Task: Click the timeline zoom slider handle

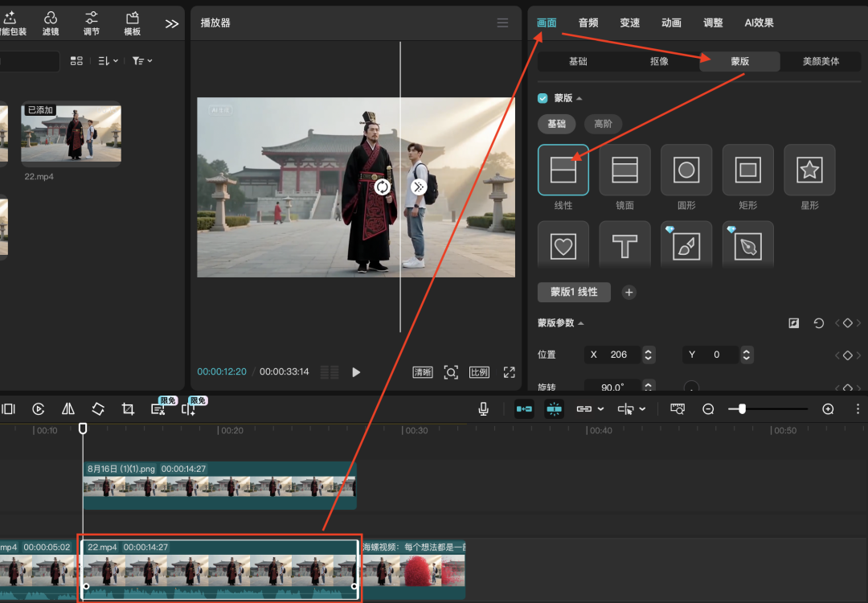Action: coord(742,408)
